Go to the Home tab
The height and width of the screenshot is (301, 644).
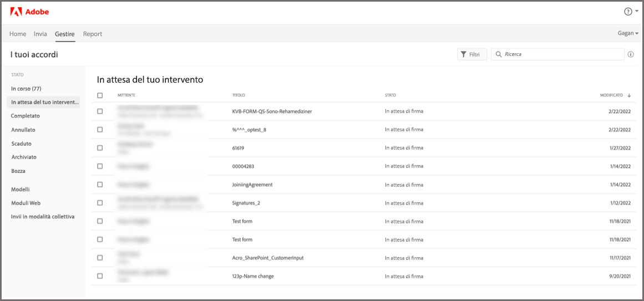(x=18, y=34)
